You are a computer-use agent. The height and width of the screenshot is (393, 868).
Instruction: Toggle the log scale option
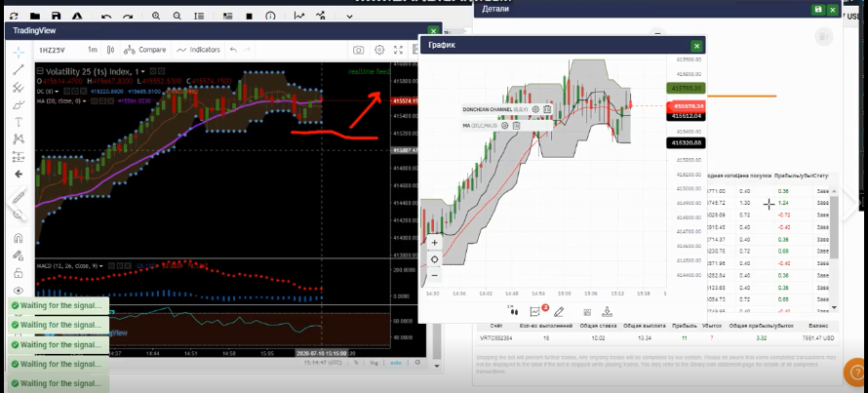pos(375,363)
